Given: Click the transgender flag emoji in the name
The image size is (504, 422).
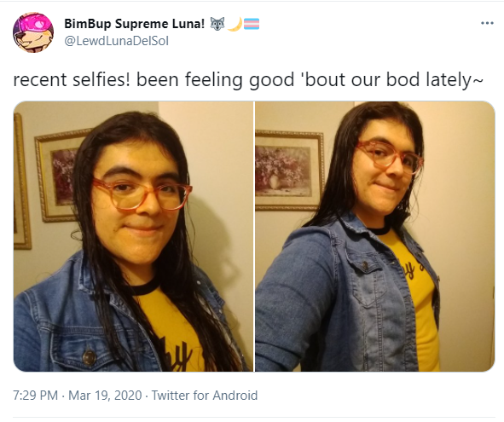Looking at the screenshot, I should tap(252, 24).
